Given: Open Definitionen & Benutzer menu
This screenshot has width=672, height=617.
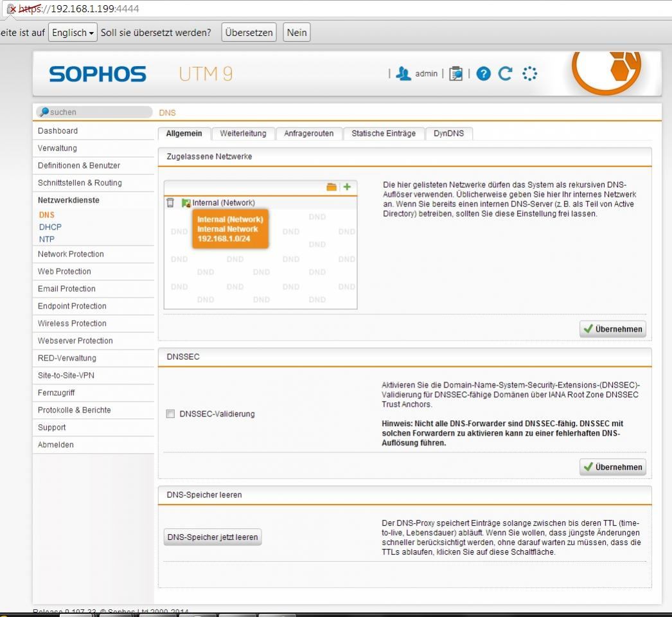Looking at the screenshot, I should pos(93,166).
